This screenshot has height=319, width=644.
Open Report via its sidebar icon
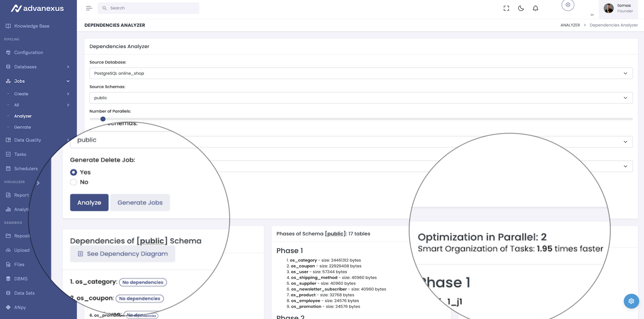[x=8, y=195]
